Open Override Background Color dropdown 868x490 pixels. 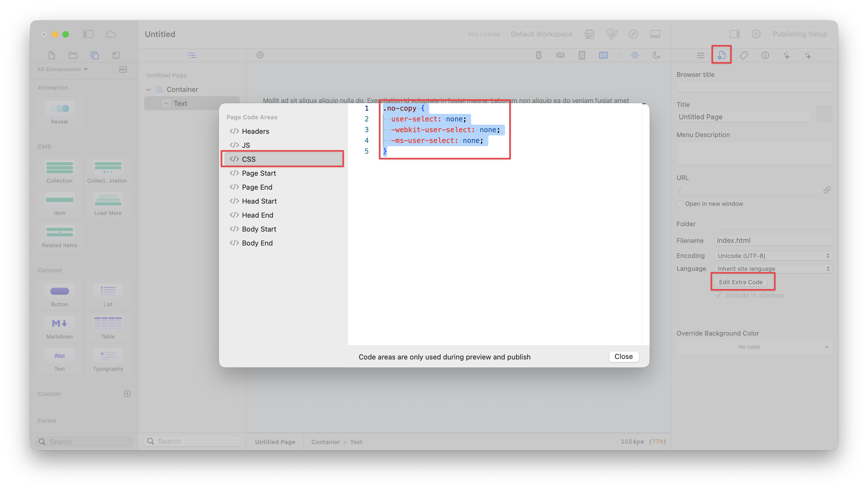[x=754, y=347]
